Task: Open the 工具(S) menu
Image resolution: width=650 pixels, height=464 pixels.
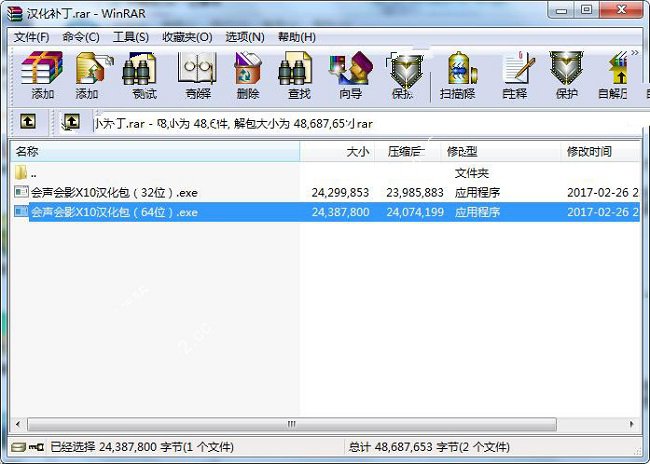Action: 130,37
